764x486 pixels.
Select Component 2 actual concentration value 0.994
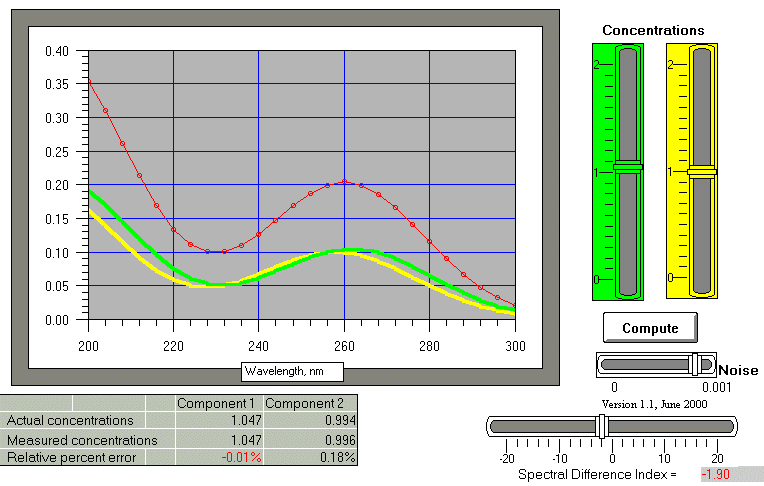coord(311,421)
